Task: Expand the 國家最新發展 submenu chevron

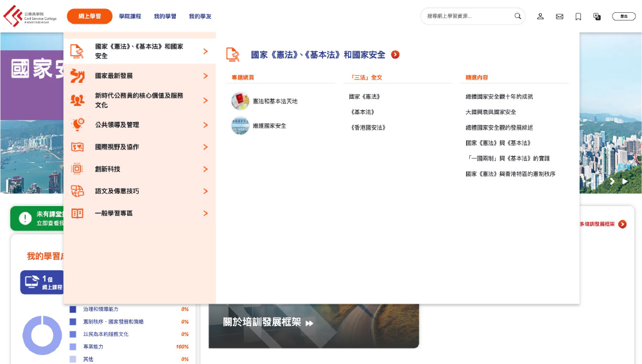Action: (205, 76)
